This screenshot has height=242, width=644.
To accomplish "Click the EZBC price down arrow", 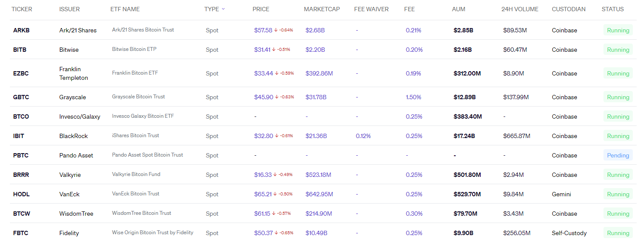I will coord(277,73).
